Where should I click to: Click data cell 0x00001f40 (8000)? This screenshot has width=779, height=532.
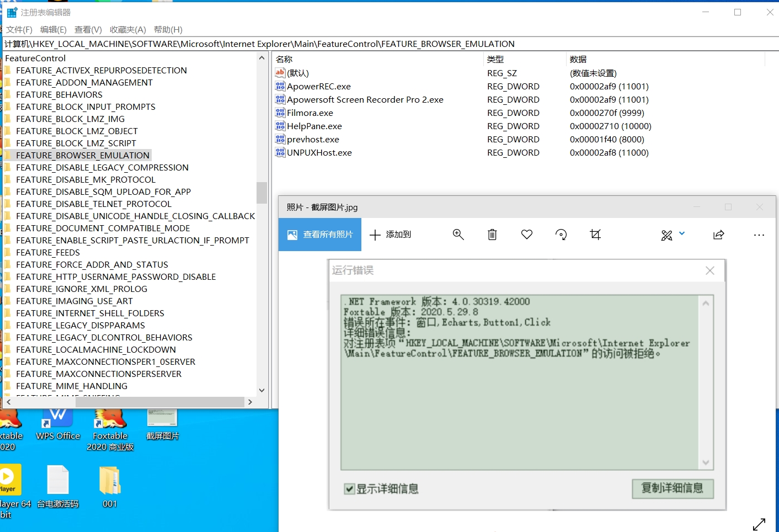coord(607,140)
